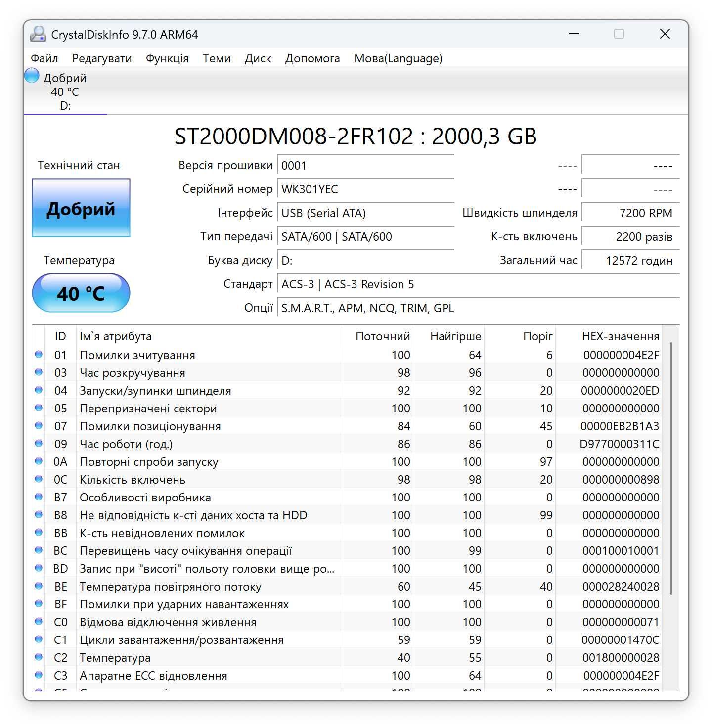Screen dimensions: 712x728
Task: Click the 7200 RPM rotation rate value
Action: pyautogui.click(x=630, y=213)
